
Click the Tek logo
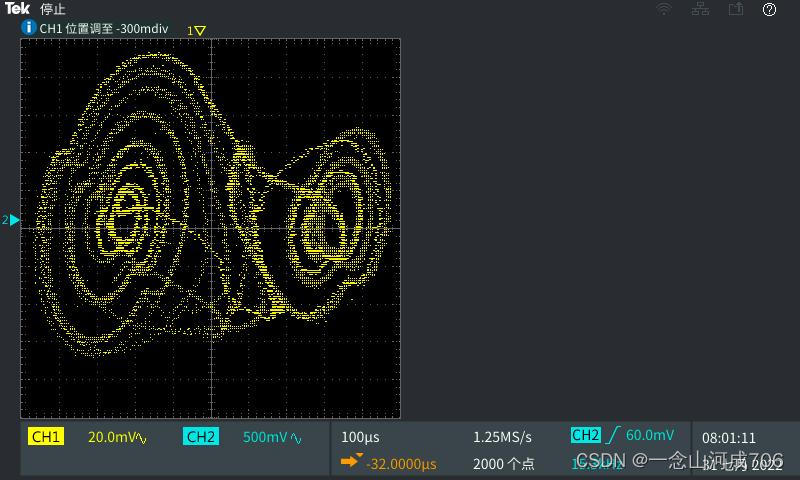tap(17, 8)
